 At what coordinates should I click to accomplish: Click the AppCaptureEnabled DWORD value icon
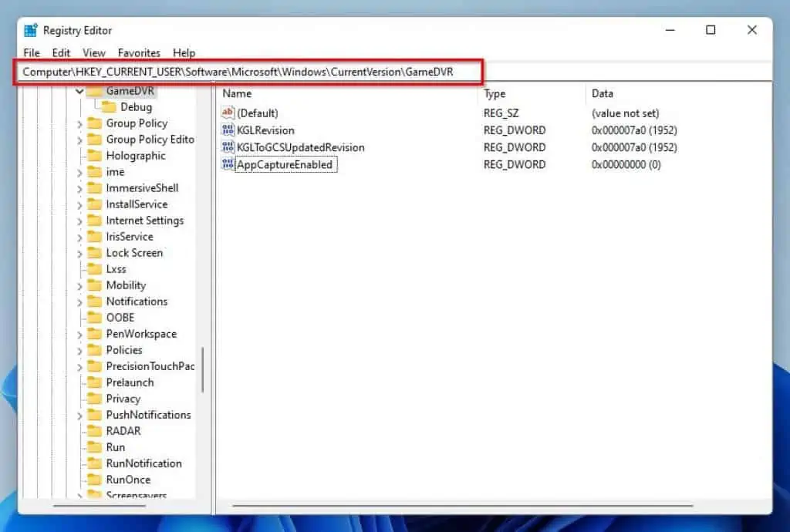click(x=228, y=164)
